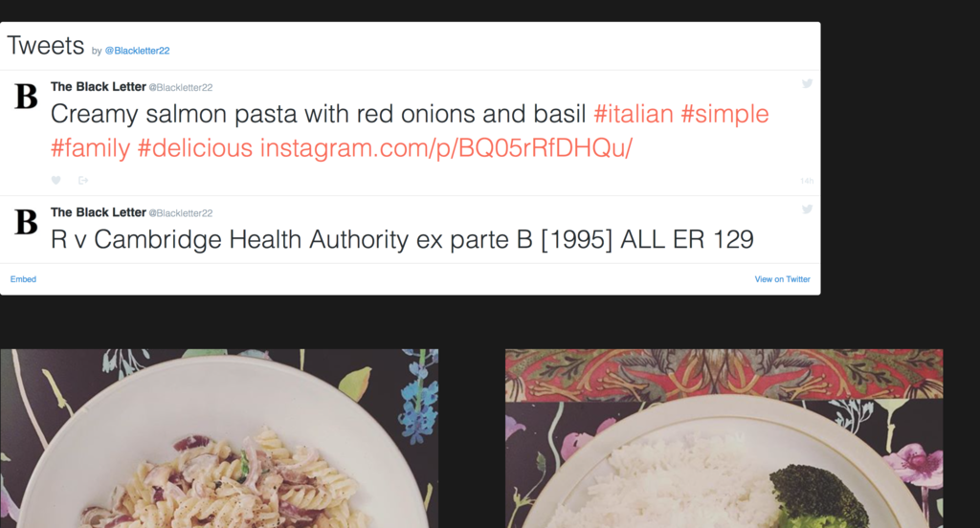This screenshot has height=528, width=980.
Task: Open the #simple hashtag
Action: (724, 115)
